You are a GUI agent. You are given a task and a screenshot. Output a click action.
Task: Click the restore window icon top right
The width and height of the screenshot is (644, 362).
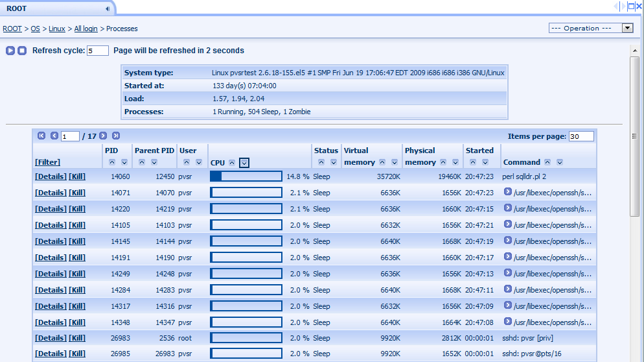click(631, 6)
